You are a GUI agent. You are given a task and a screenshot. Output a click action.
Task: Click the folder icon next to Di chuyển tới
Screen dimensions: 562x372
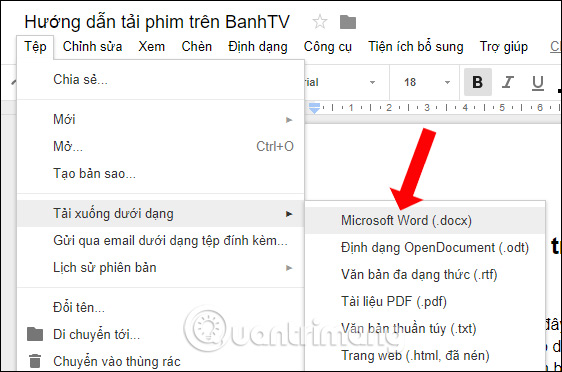coord(35,334)
